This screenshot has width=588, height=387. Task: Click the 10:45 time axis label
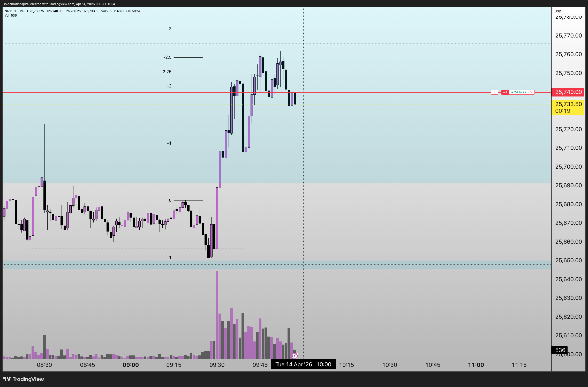click(x=433, y=365)
